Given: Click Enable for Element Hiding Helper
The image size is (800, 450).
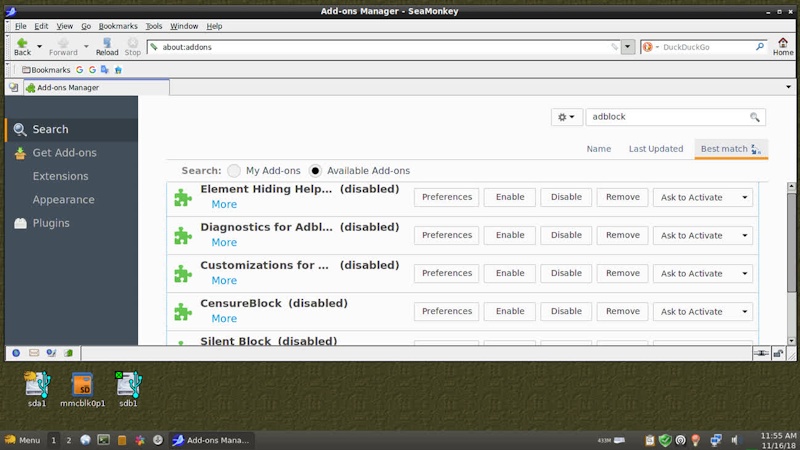Looking at the screenshot, I should point(510,197).
